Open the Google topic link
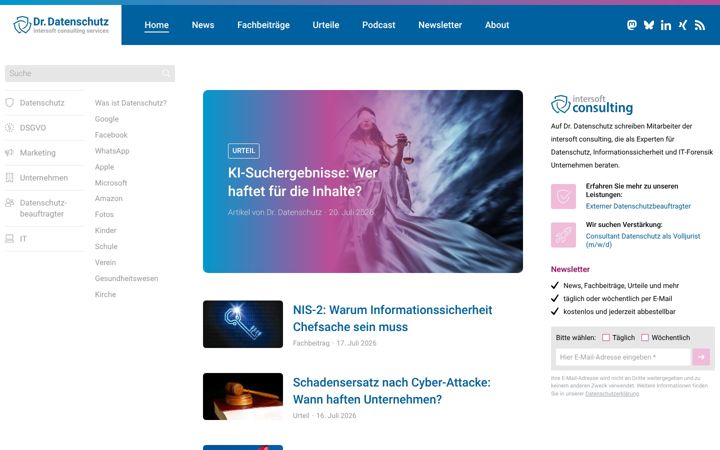Screen dimensions: 720x450 pyautogui.click(x=107, y=119)
